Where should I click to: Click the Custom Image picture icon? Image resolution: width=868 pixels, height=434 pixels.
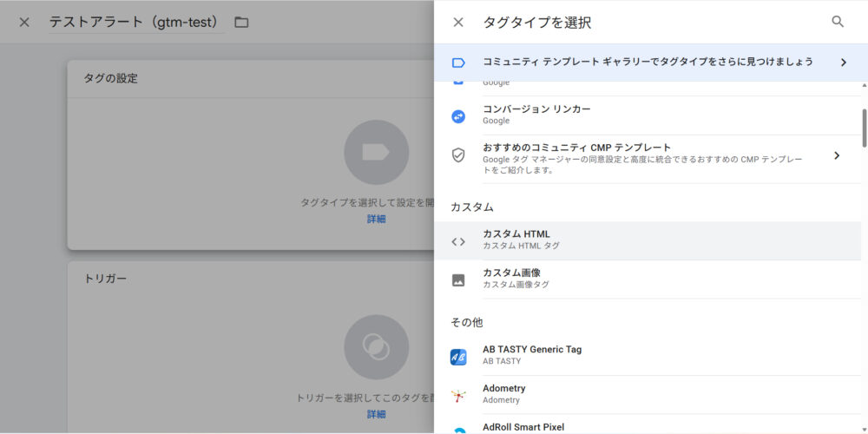458,279
